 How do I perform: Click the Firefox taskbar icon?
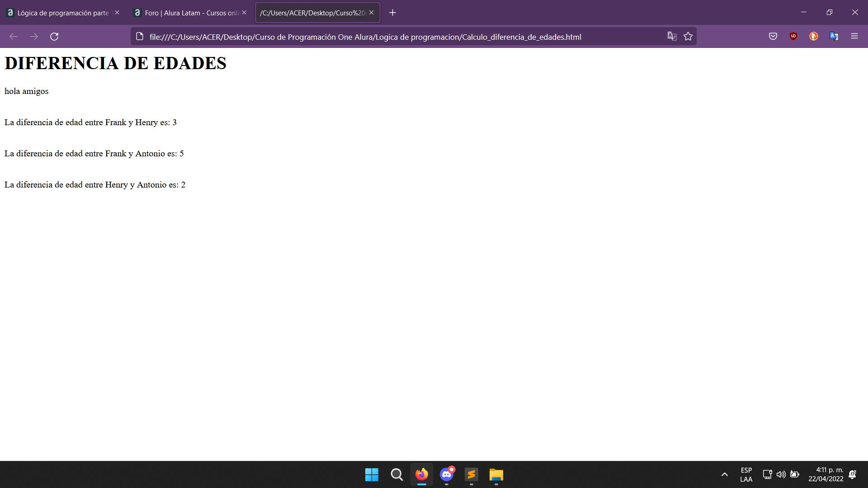[x=421, y=474]
